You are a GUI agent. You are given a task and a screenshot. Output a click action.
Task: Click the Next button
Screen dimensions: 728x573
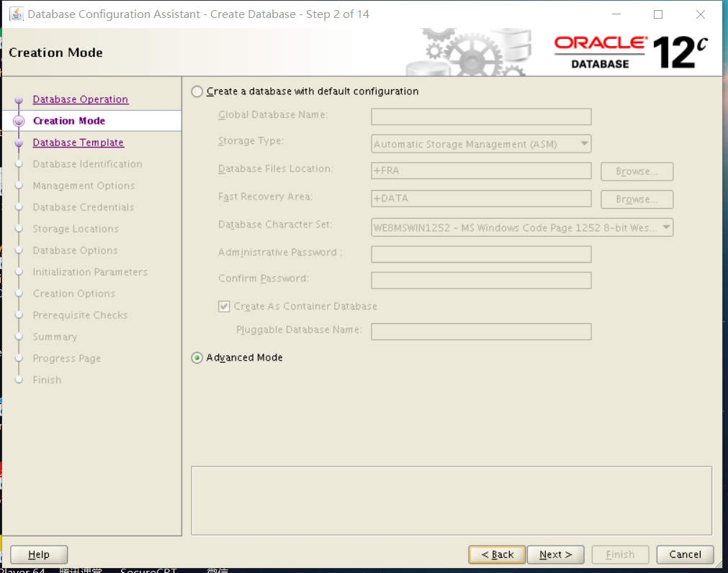(555, 554)
